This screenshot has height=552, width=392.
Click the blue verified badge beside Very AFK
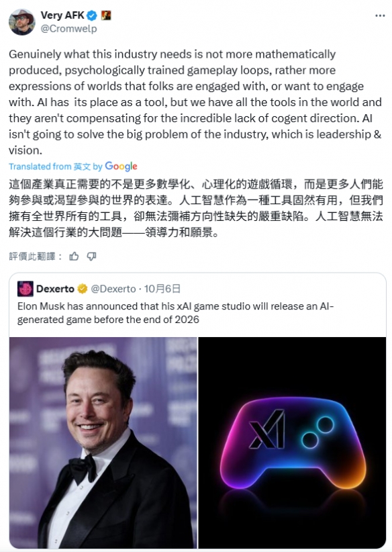click(92, 15)
